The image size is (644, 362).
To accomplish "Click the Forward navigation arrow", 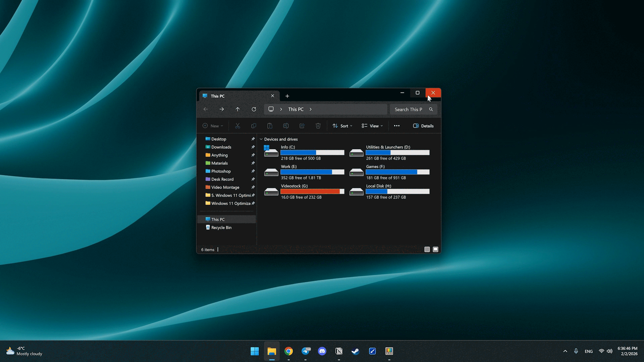I will pos(221,109).
